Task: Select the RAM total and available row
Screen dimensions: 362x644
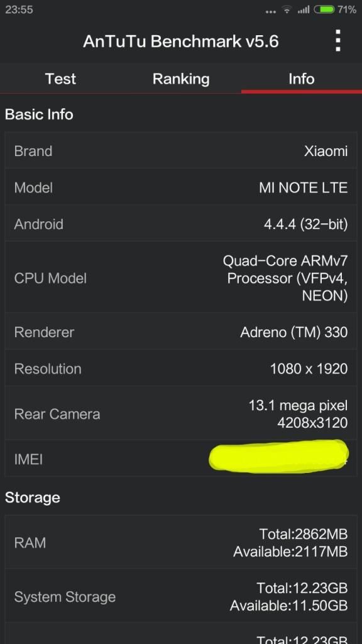Action: (181, 543)
